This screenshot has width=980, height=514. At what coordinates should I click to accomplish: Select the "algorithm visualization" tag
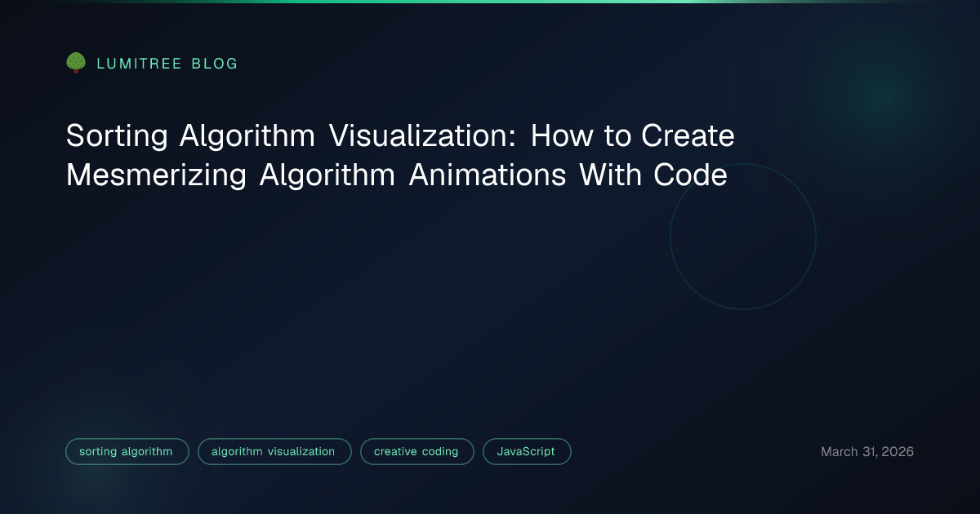274,451
